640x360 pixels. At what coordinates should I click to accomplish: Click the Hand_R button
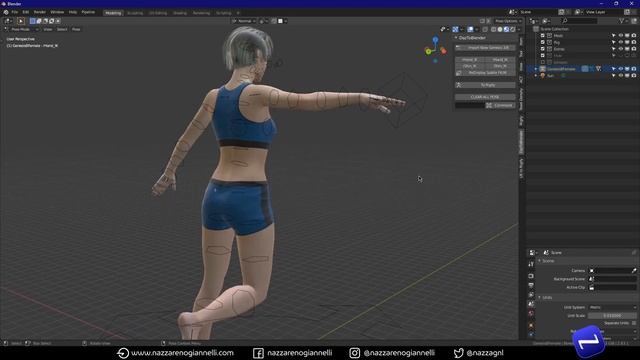coord(470,60)
